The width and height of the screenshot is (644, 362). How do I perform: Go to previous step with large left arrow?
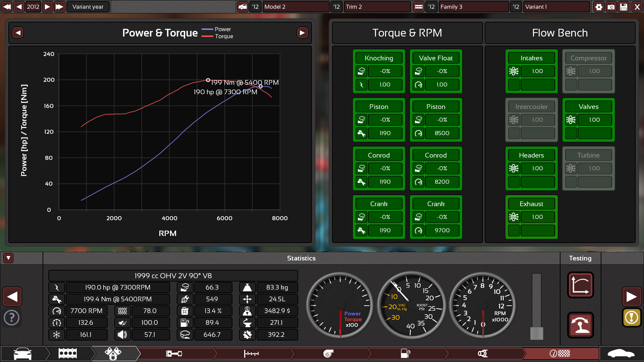click(x=12, y=297)
